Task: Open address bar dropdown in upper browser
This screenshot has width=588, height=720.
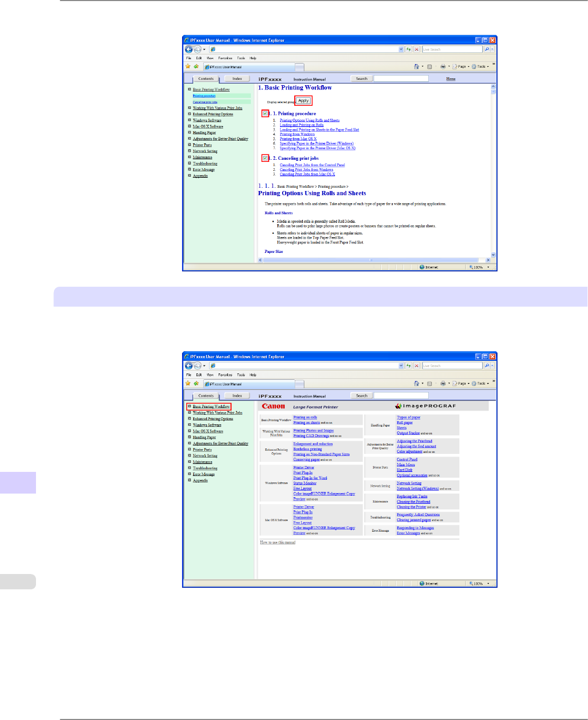Action: click(401, 49)
